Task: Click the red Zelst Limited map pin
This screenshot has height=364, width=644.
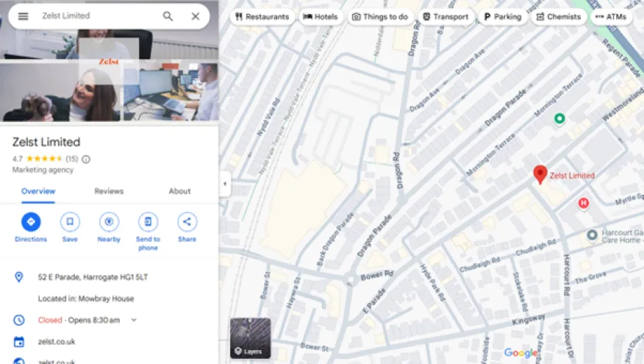Action: [x=540, y=174]
